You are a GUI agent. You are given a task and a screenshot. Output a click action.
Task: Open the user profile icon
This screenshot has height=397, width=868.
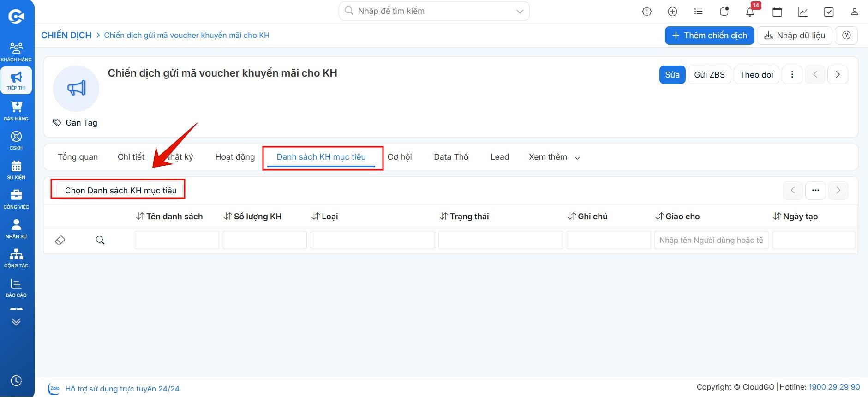(x=855, y=12)
